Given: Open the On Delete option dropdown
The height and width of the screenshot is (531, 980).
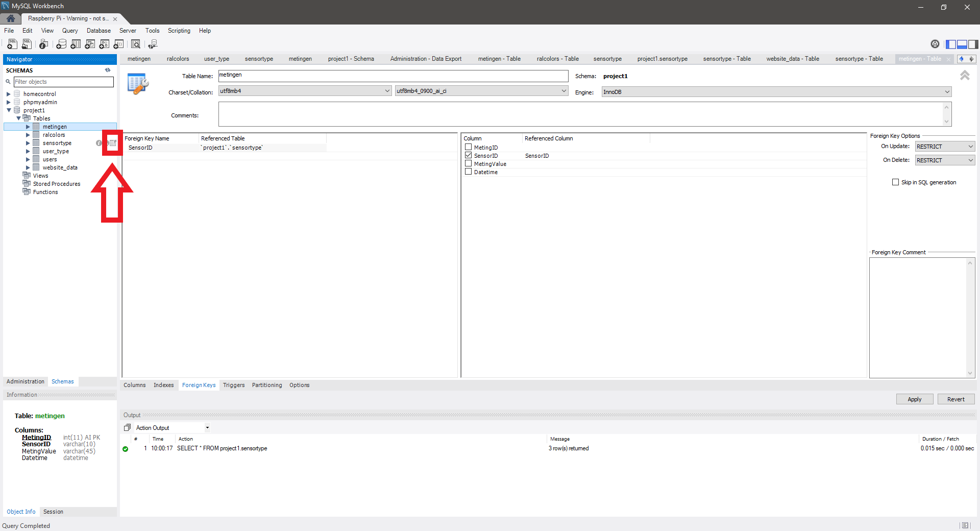Looking at the screenshot, I should [945, 160].
